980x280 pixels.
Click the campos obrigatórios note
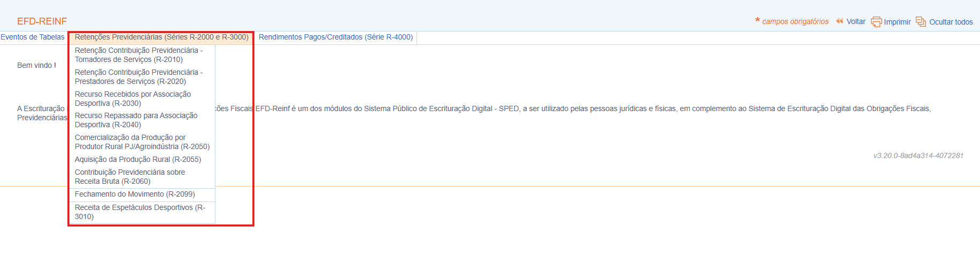[795, 21]
